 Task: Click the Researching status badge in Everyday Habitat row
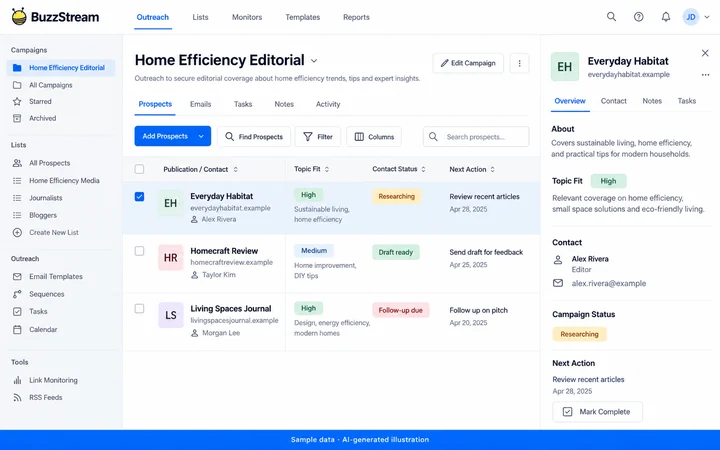pos(397,197)
